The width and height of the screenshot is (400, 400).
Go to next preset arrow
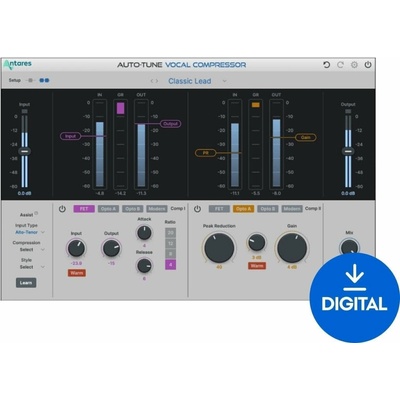coord(157,81)
